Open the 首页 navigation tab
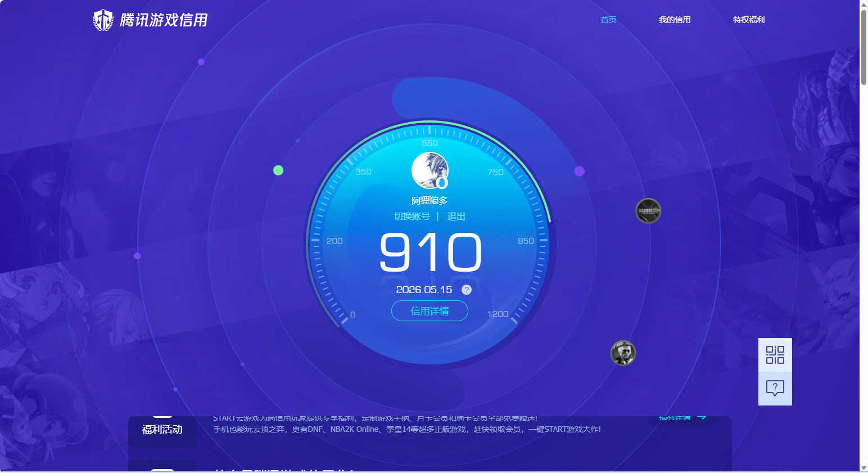Screen dimensions: 868x473 608,20
